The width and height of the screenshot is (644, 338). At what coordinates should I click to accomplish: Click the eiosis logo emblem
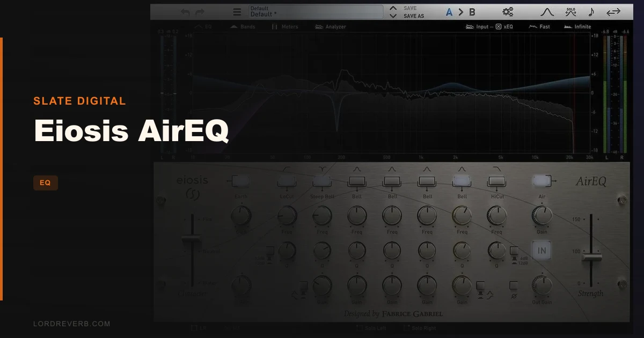(192, 194)
